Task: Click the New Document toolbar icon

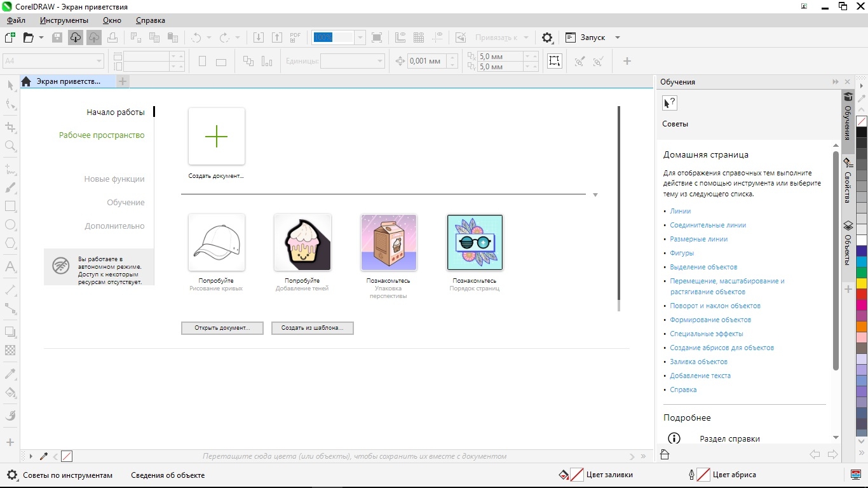Action: pyautogui.click(x=10, y=37)
